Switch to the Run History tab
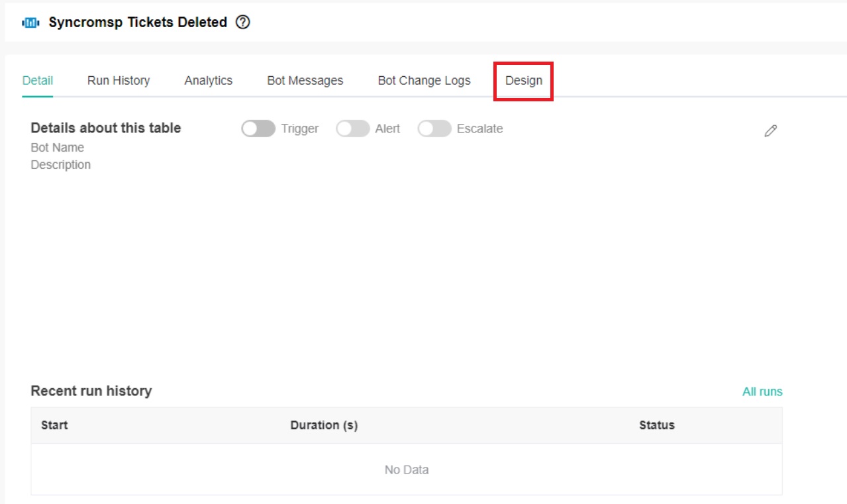 [118, 80]
